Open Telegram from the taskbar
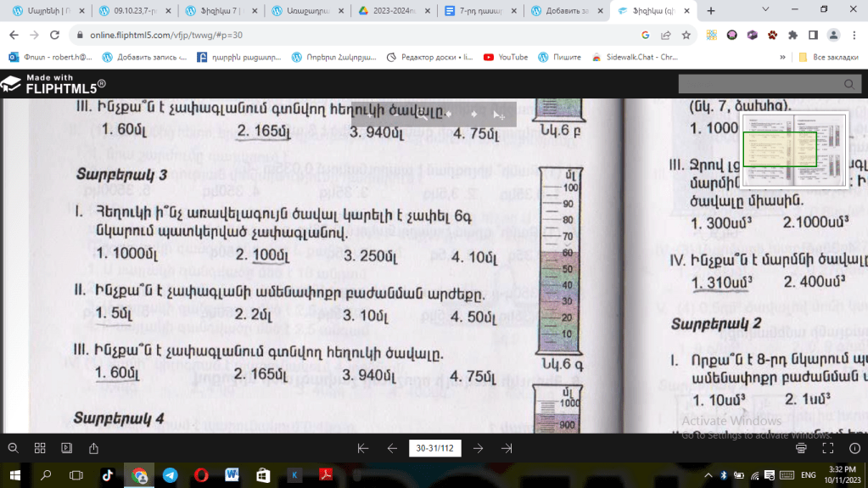The width and height of the screenshot is (868, 488). [x=171, y=475]
